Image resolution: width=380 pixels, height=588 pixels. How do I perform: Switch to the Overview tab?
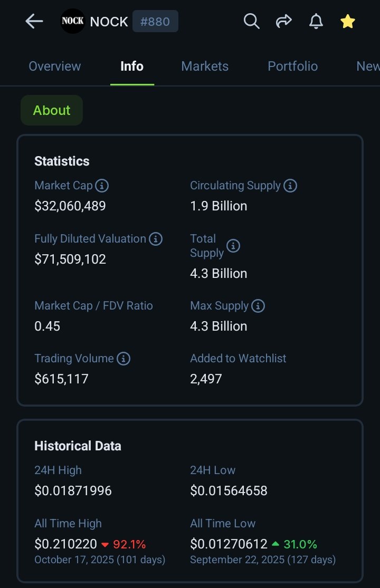(55, 66)
